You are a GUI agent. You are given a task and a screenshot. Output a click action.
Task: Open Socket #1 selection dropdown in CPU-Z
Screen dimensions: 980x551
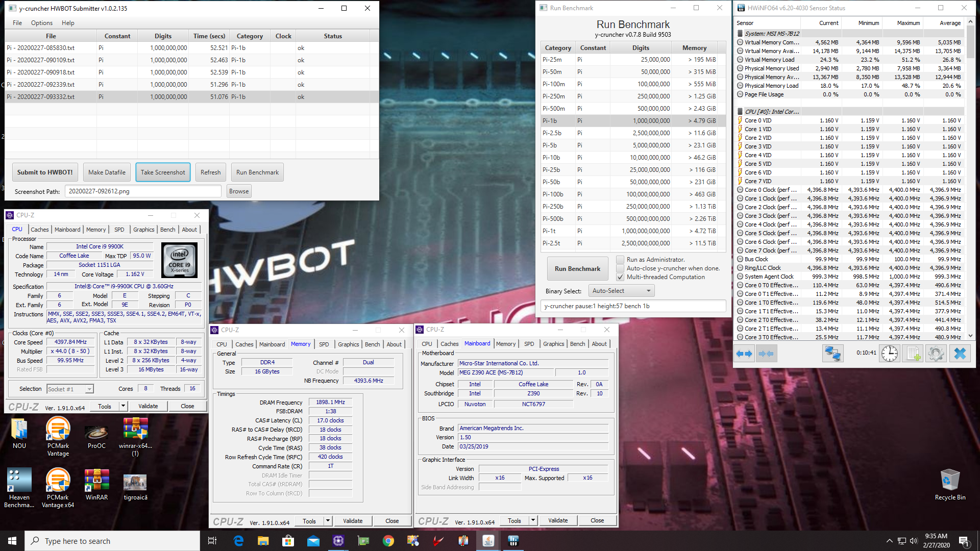(x=70, y=389)
